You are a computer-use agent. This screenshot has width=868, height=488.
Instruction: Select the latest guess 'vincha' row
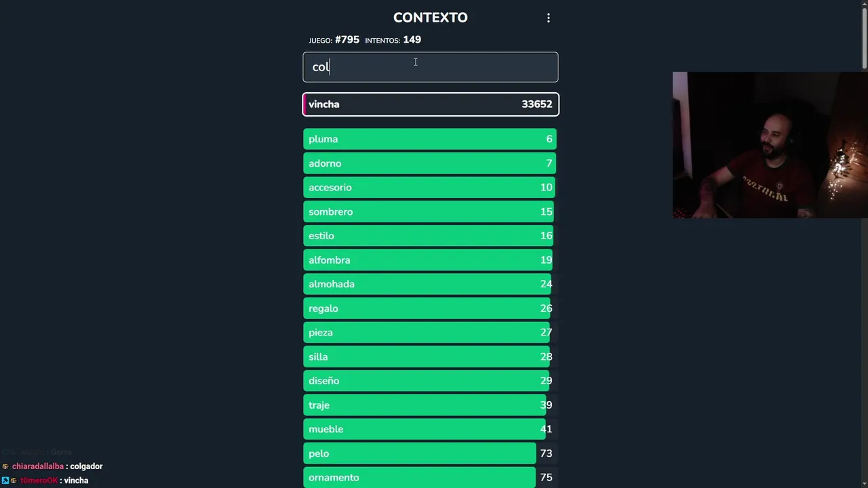click(x=430, y=104)
